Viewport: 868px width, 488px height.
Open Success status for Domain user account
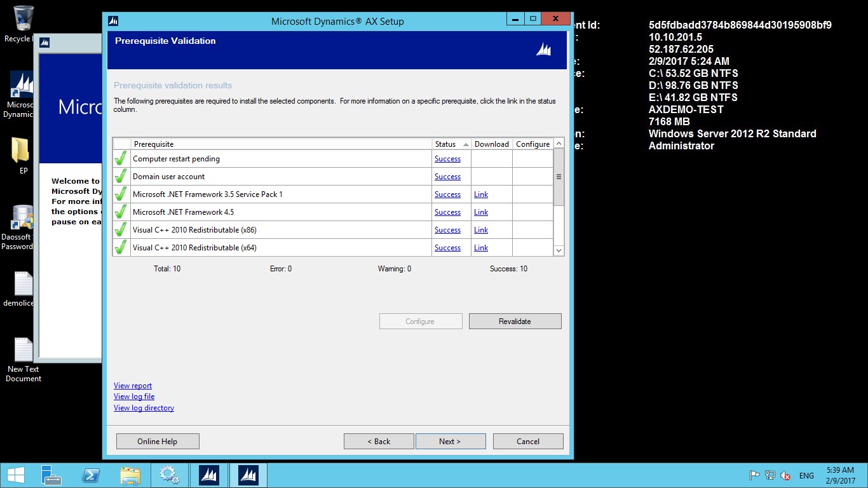447,177
